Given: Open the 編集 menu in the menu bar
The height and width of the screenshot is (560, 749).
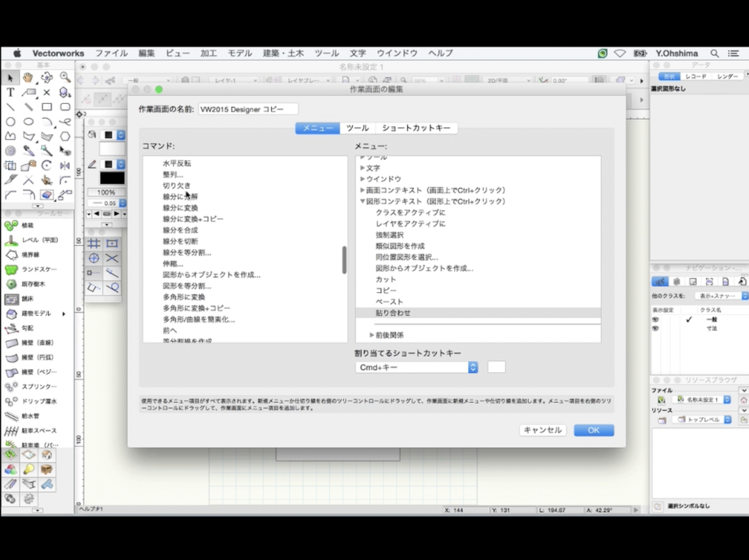Looking at the screenshot, I should [x=147, y=53].
